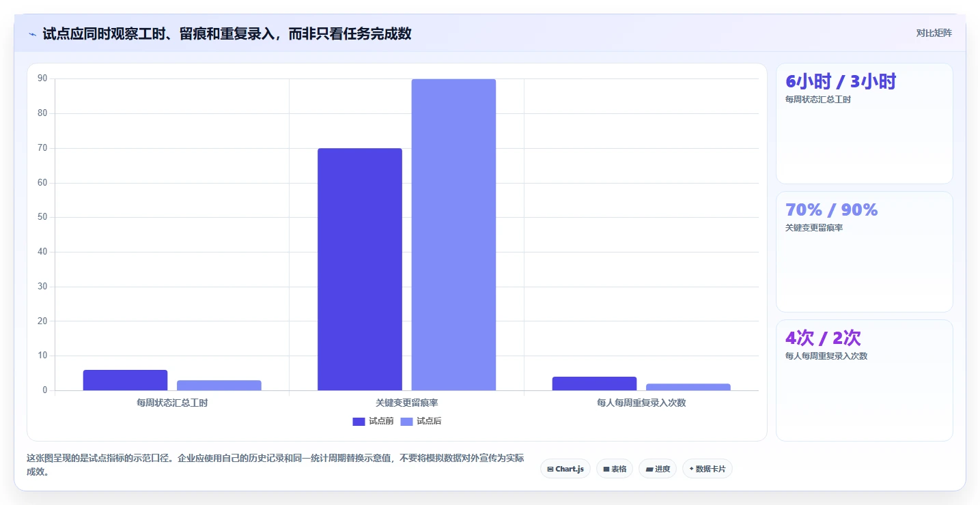
Task: Select the 数据卡片 pill tag
Action: click(x=708, y=469)
